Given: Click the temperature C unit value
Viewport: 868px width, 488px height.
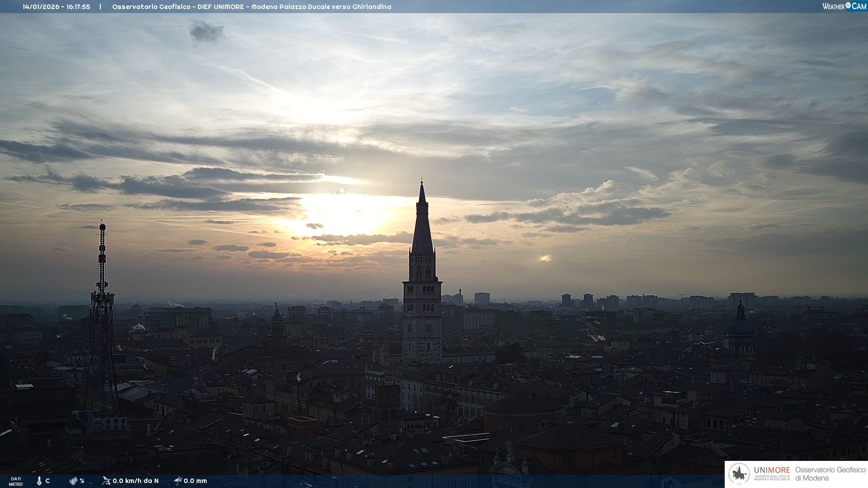Looking at the screenshot, I should (47, 481).
